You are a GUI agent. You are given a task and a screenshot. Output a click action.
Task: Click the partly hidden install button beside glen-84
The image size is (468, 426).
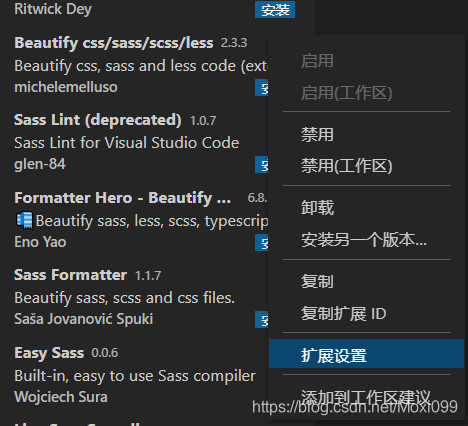[262, 165]
